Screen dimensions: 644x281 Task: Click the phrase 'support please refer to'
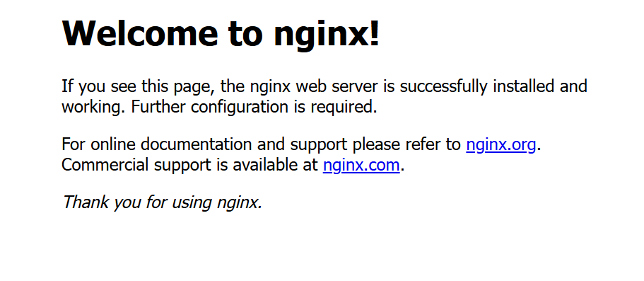375,145
